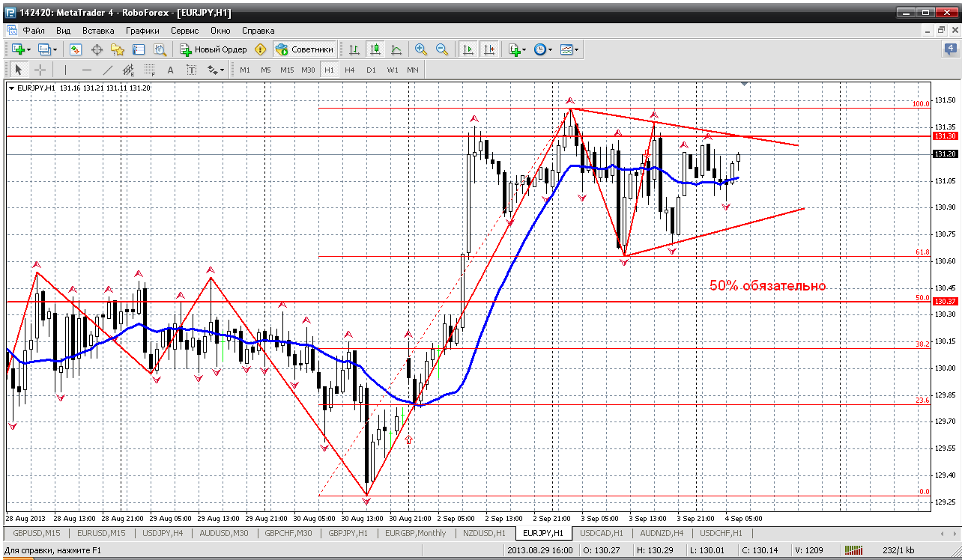The image size is (965, 560).
Task: Open the Navigator star-folder icon
Action: [x=118, y=49]
